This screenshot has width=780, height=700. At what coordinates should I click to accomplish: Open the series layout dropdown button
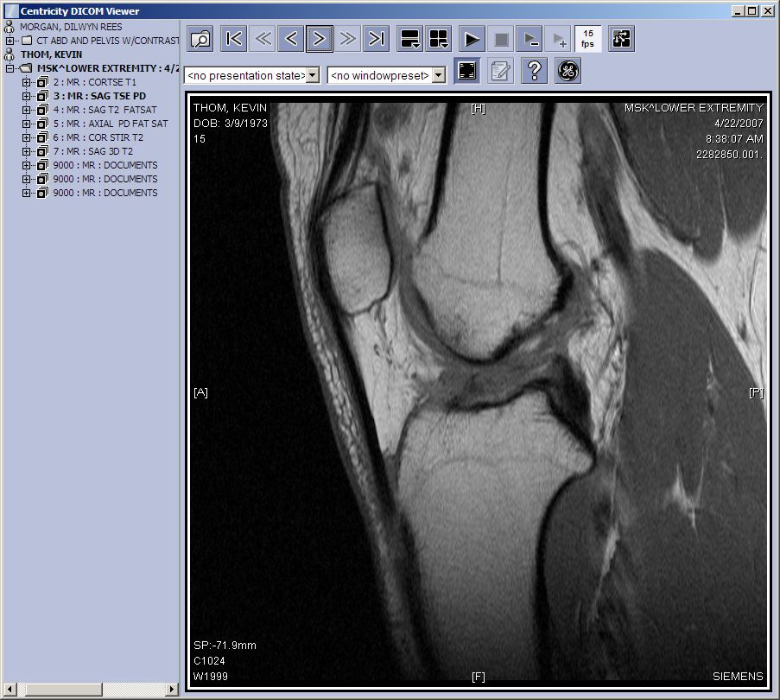409,38
